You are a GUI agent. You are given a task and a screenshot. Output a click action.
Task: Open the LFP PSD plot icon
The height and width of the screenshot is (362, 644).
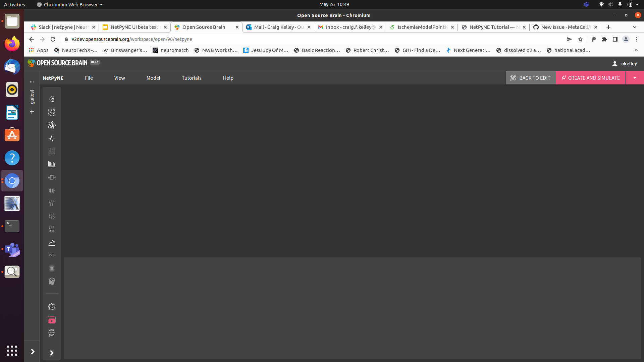pos(52,216)
